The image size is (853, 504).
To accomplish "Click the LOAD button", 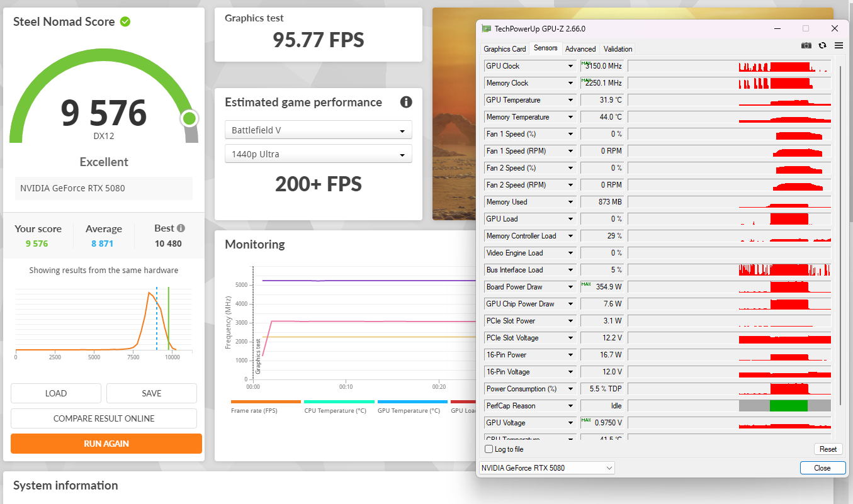I will pyautogui.click(x=56, y=393).
